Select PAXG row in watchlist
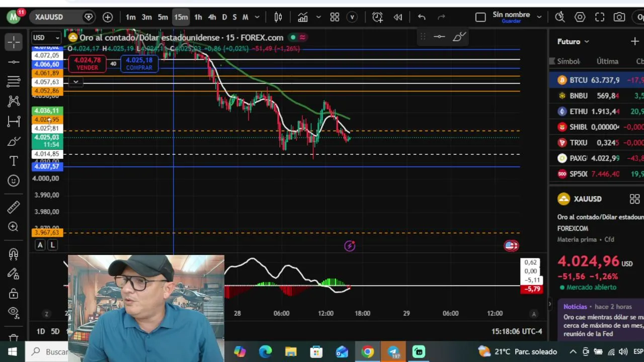 point(597,158)
